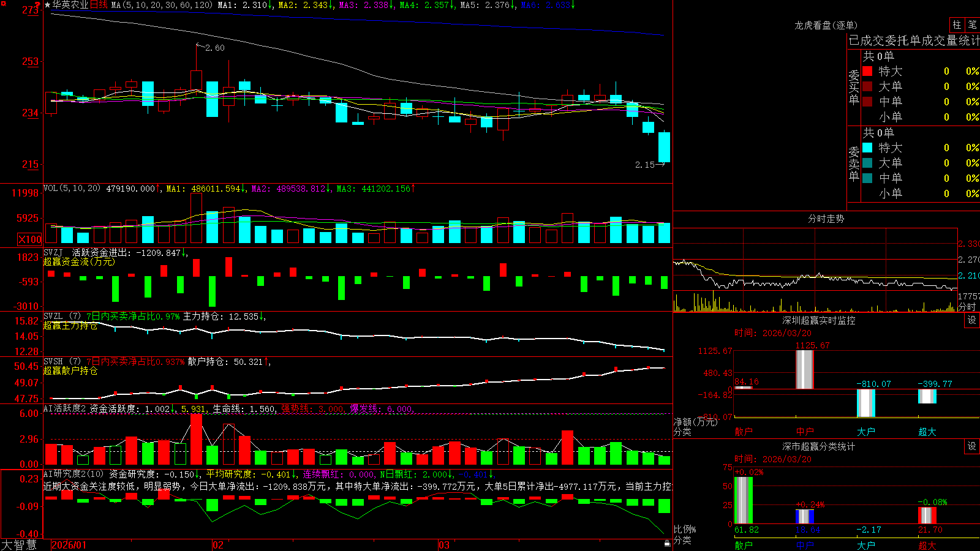Click the 中单 swatch under 委买单

(x=867, y=102)
